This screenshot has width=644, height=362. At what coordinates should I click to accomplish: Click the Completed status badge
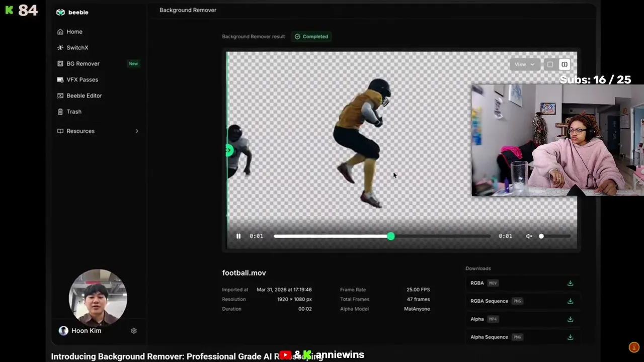pos(311,37)
